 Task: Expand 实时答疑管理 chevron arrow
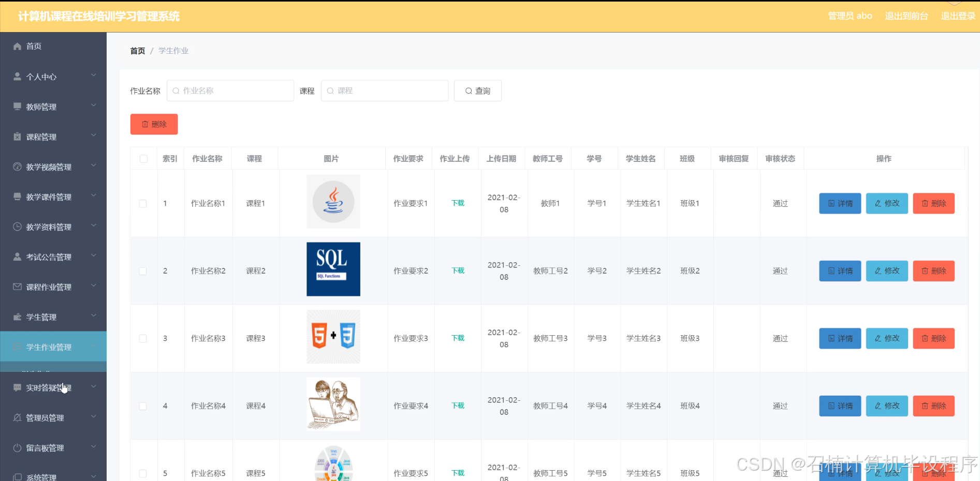94,386
